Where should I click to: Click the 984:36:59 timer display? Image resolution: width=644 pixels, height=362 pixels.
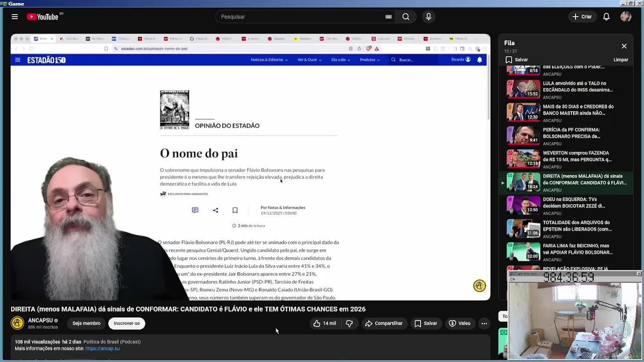tap(569, 278)
